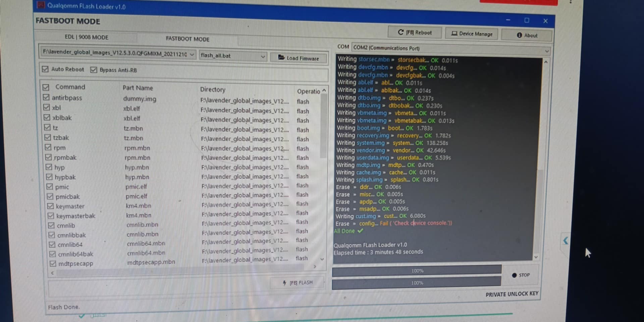The image size is (644, 322).
Task: Uncheck the cmnlib partition
Action: pos(51,225)
